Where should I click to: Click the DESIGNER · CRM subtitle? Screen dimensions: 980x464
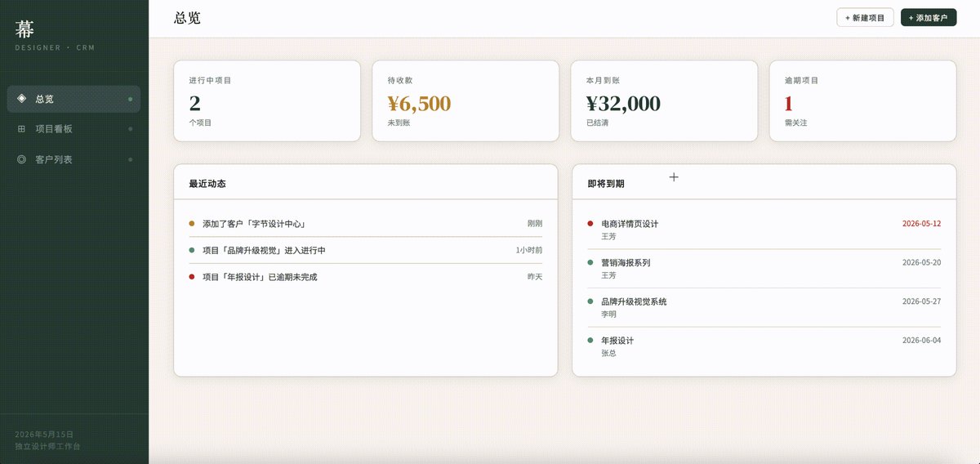(55, 48)
